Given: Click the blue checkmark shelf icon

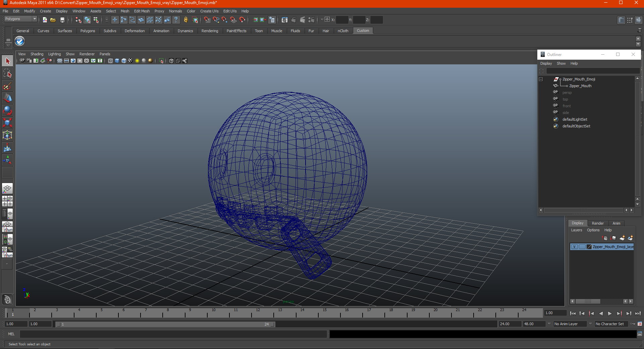Looking at the screenshot, I should click(x=20, y=41).
